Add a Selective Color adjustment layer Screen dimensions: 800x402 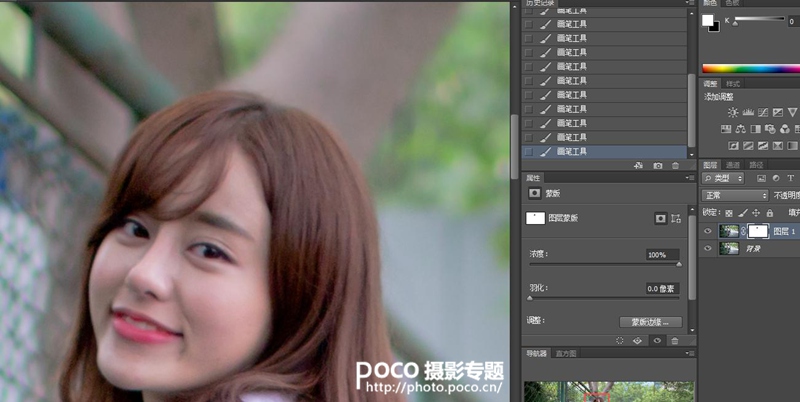(778, 146)
